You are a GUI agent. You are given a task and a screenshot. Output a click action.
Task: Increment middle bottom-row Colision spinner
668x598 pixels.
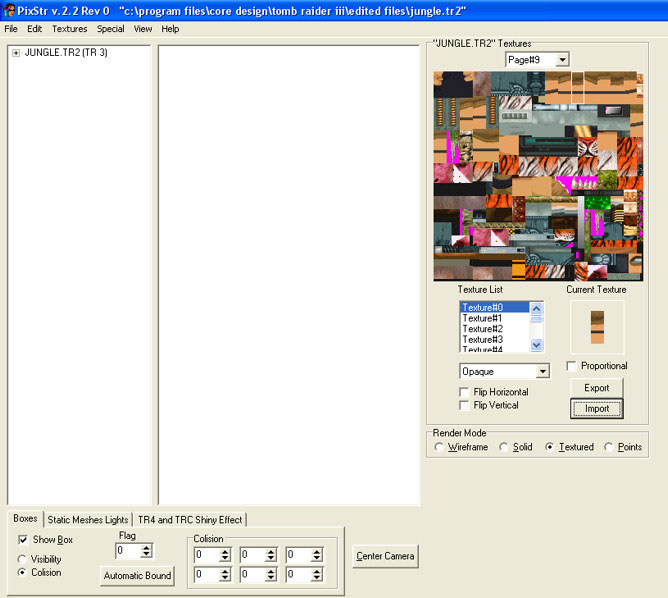[271, 572]
